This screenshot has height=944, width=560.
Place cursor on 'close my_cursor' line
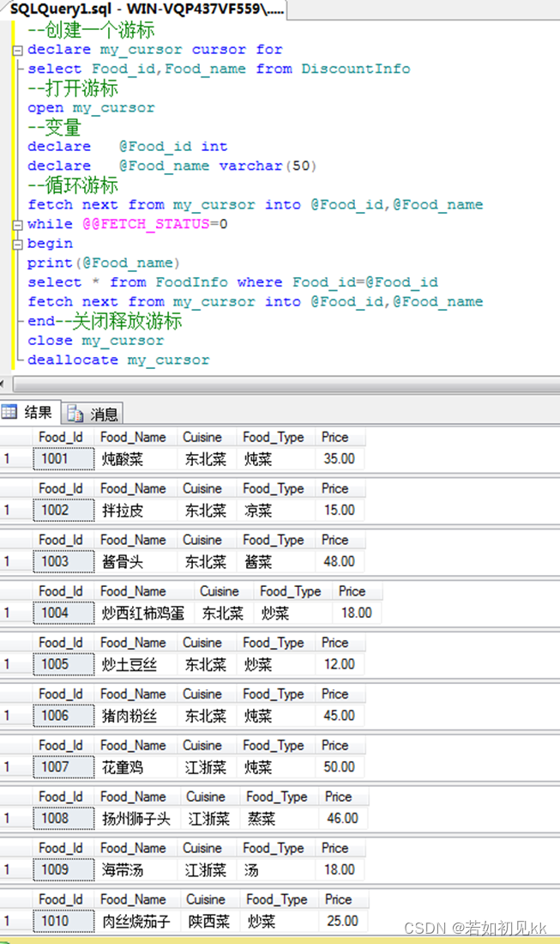pos(96,341)
